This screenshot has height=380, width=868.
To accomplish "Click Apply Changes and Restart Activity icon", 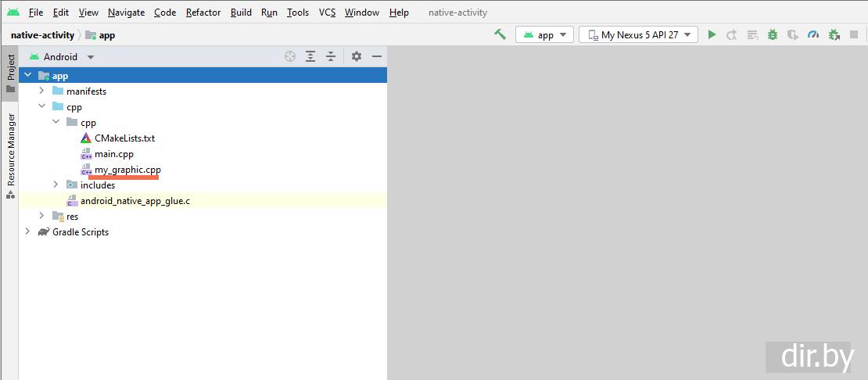I will [732, 35].
